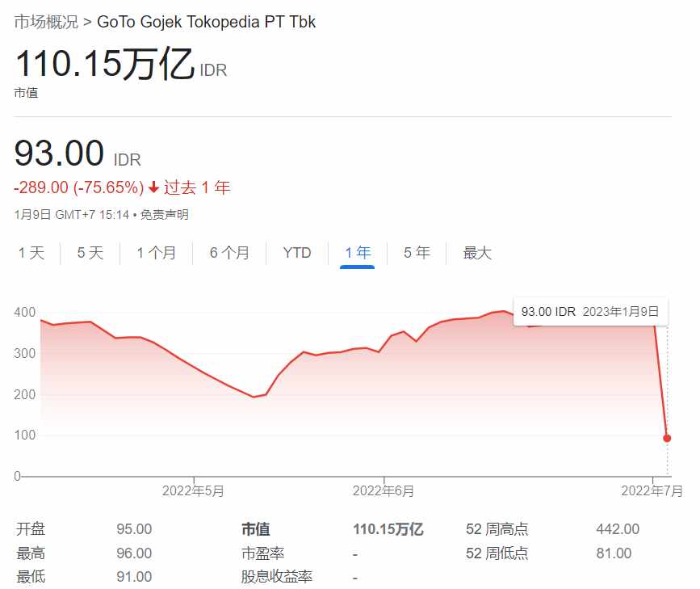Select the 6 个月 range tab
The image size is (700, 589).
pos(229,253)
